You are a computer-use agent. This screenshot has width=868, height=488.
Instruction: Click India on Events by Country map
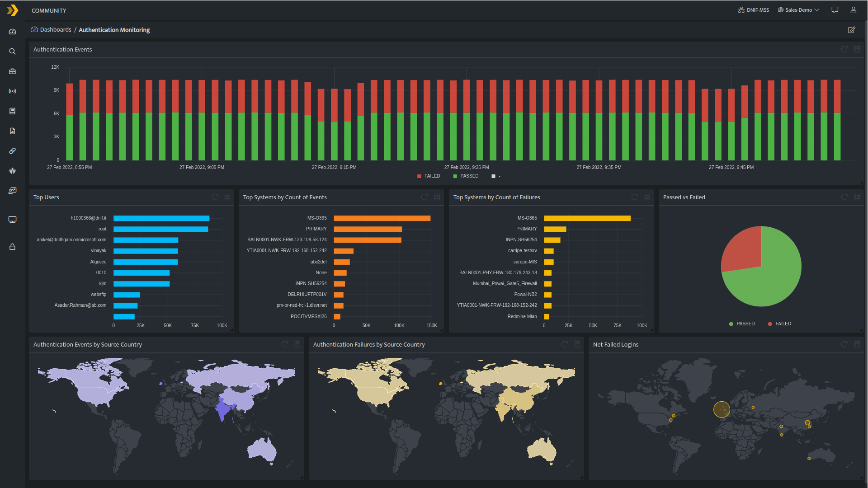point(223,408)
